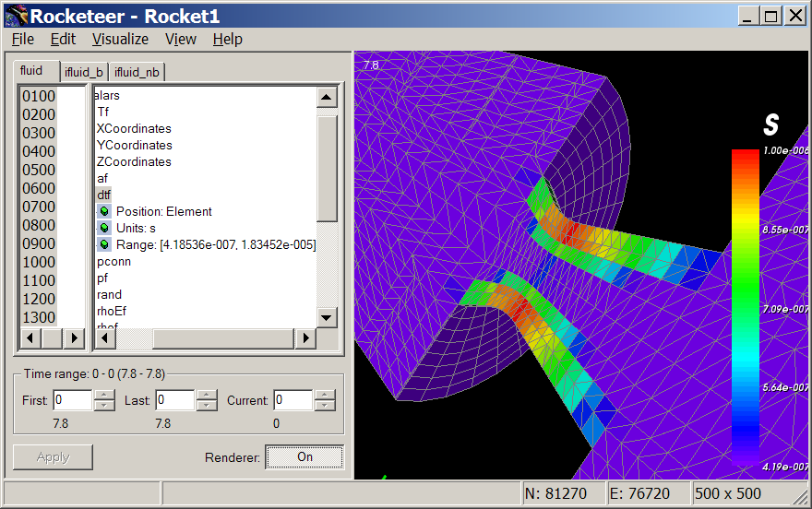Select the rhoEf variable
This screenshot has width=812, height=509.
click(x=112, y=312)
